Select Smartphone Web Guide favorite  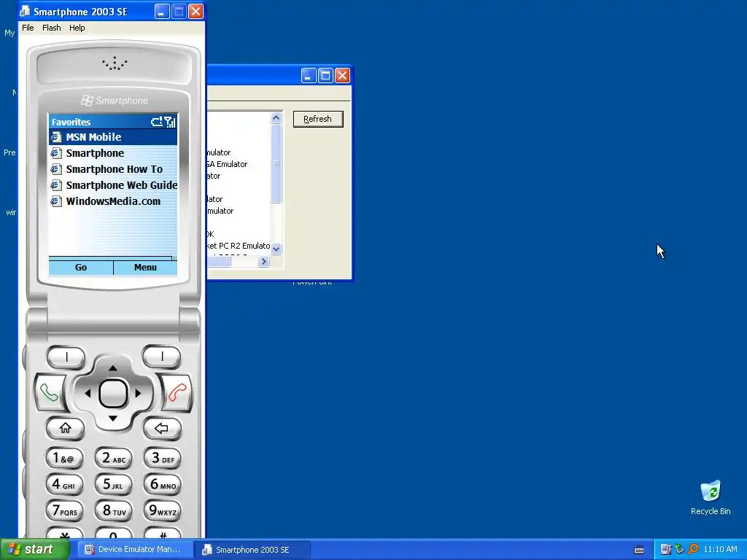click(x=113, y=185)
